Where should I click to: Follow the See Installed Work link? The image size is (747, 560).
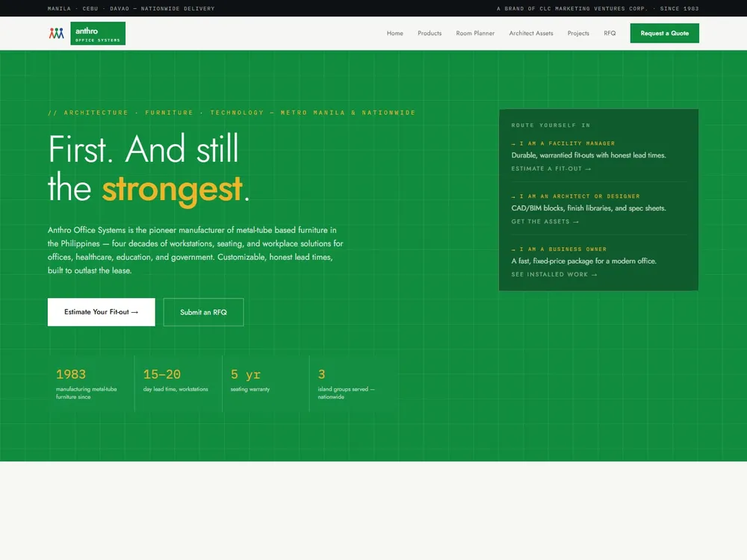[x=554, y=274]
